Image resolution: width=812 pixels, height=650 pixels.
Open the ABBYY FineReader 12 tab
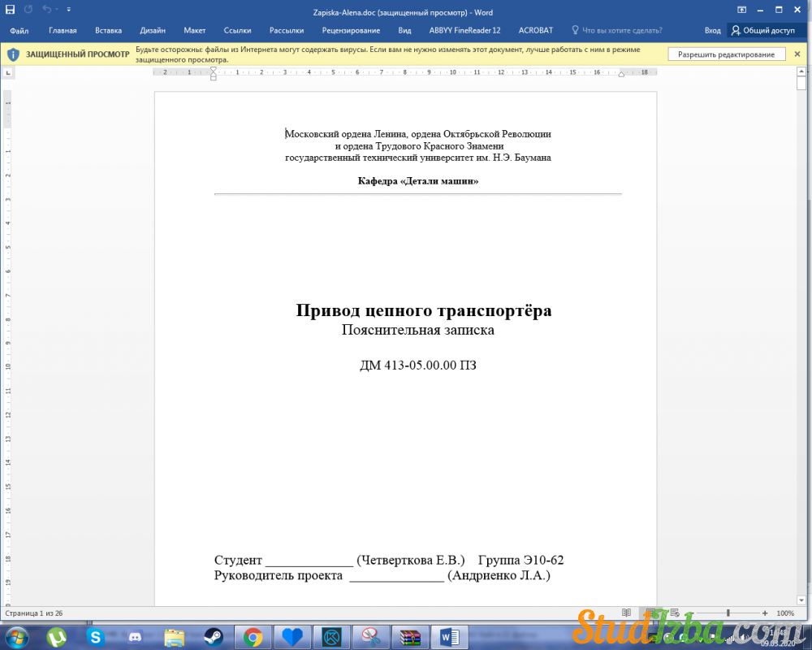464,30
